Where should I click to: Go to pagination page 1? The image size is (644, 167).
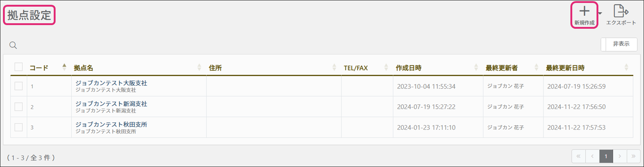[x=606, y=156]
